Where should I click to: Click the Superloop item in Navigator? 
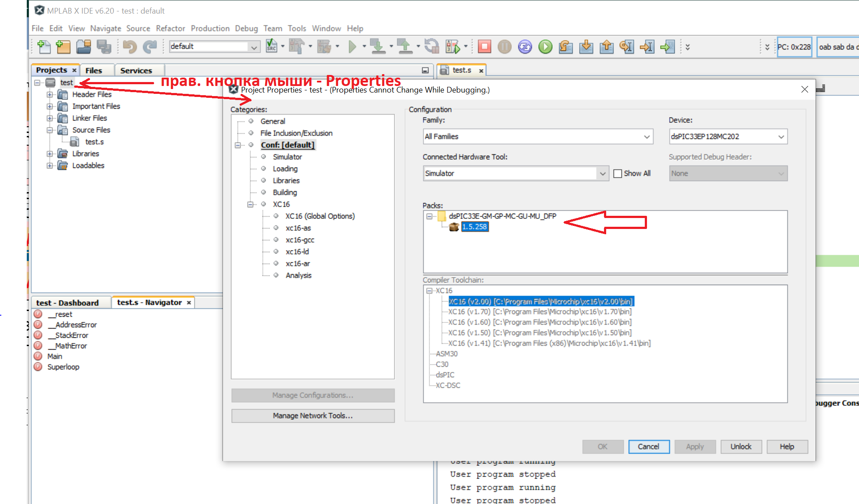point(63,367)
